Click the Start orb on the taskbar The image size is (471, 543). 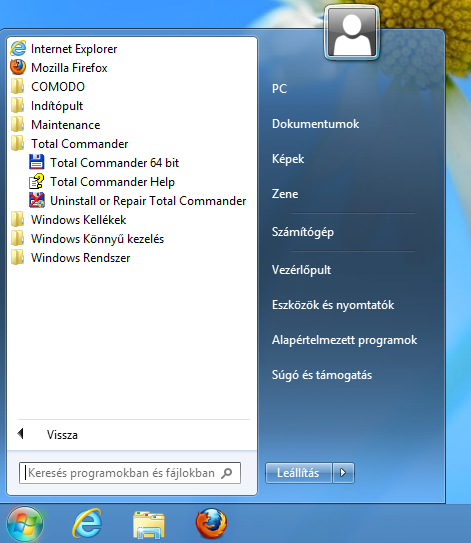[x=25, y=524]
